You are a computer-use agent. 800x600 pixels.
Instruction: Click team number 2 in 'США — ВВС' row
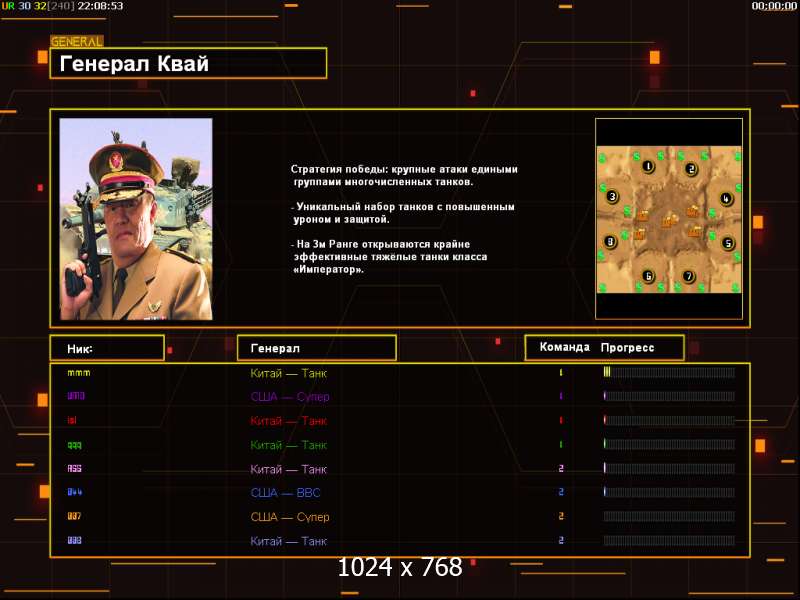[x=561, y=492]
